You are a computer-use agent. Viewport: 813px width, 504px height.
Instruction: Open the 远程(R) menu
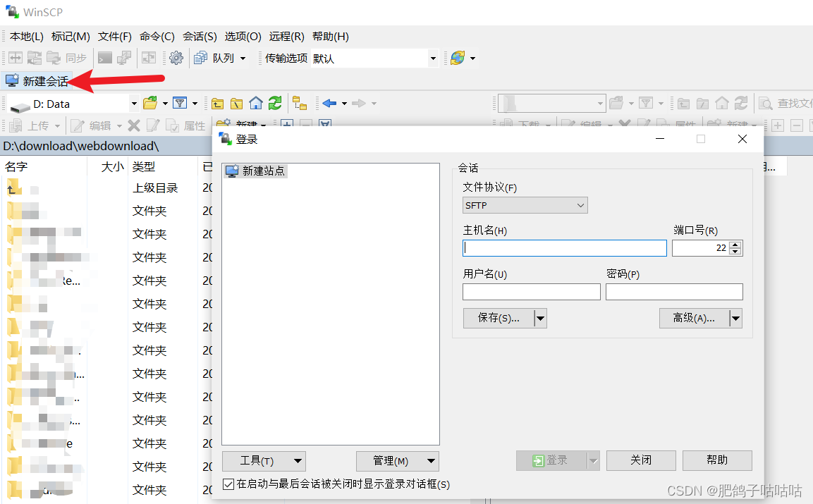point(286,36)
